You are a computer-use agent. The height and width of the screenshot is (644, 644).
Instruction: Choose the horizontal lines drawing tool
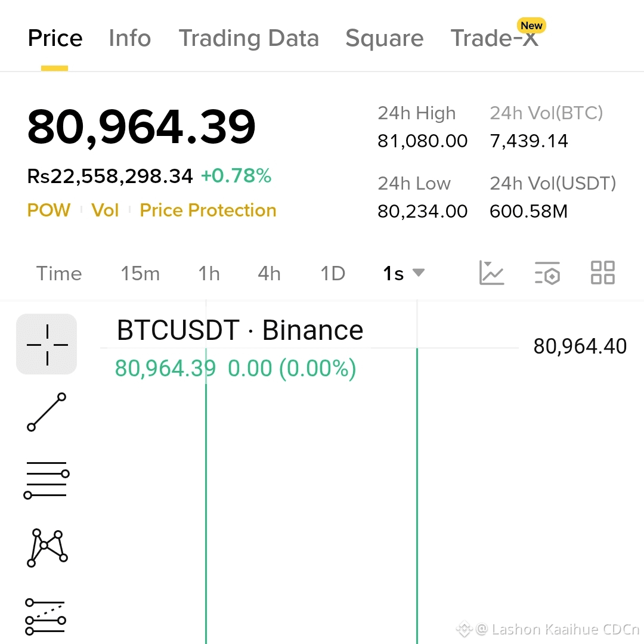[47, 479]
